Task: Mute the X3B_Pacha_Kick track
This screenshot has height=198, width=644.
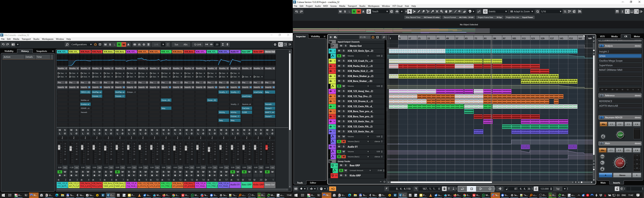Action: pyautogui.click(x=339, y=66)
